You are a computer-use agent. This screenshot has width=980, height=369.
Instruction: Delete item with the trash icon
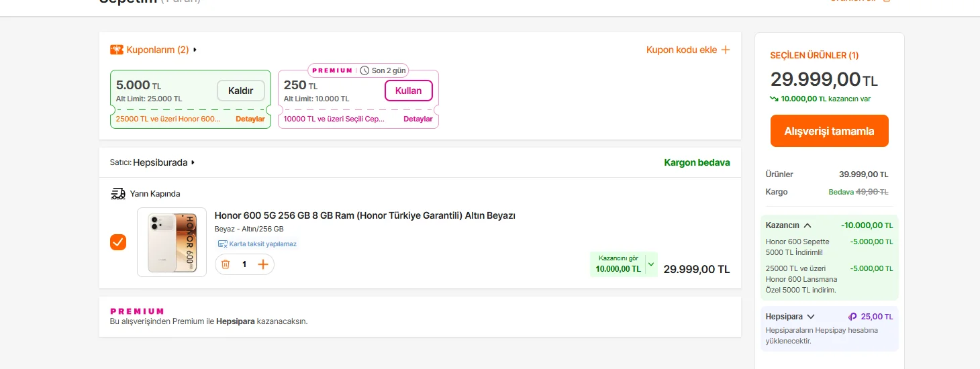click(x=226, y=264)
